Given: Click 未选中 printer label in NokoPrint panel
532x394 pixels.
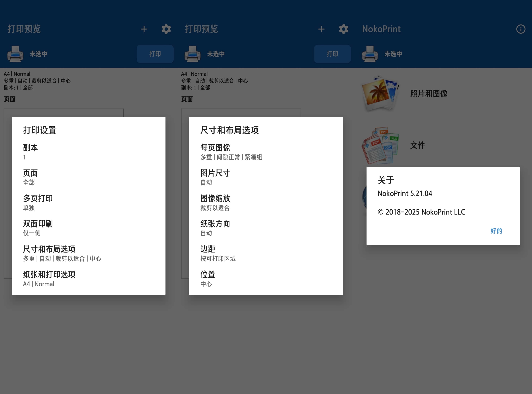Looking at the screenshot, I should point(393,54).
